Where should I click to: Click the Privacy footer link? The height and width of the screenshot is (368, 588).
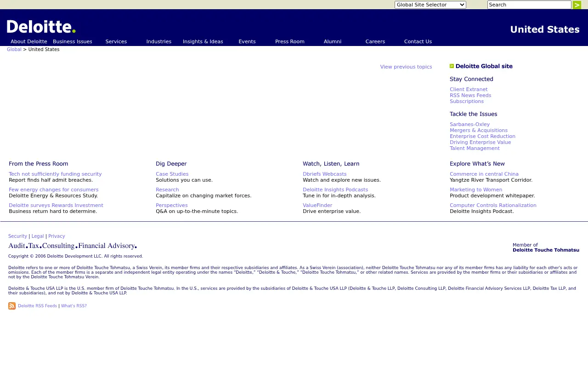click(57, 236)
